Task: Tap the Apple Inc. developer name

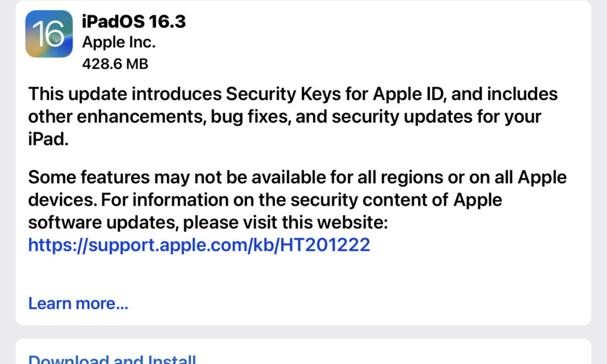Action: (x=118, y=42)
